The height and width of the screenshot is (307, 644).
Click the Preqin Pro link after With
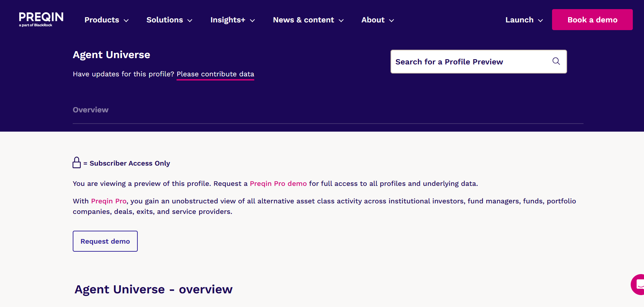[109, 201]
